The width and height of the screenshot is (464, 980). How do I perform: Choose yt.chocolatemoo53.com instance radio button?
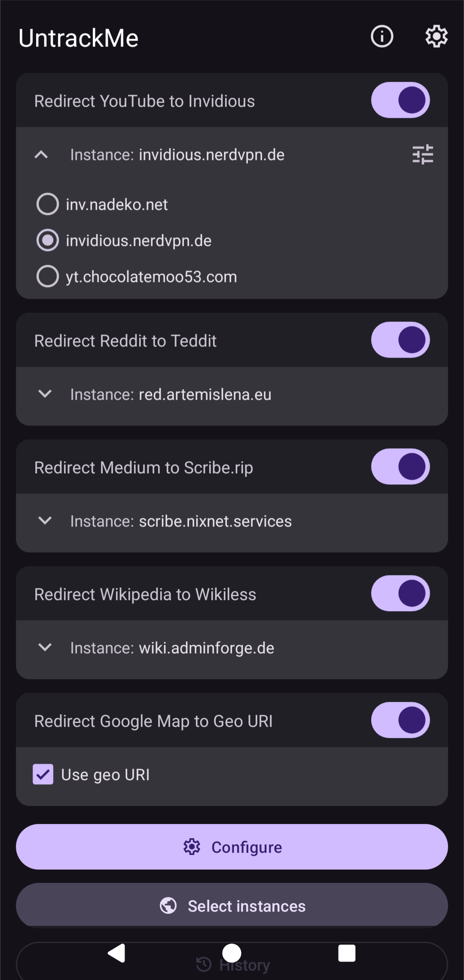point(48,276)
